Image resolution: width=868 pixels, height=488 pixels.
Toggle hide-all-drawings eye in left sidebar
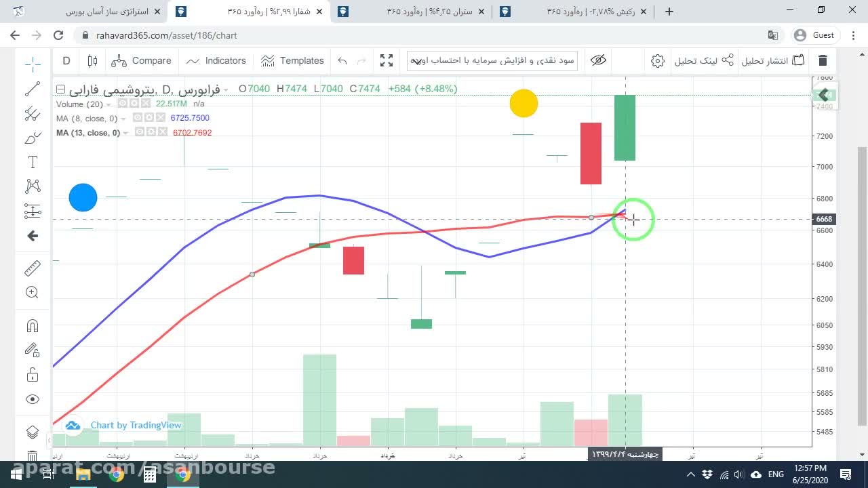point(33,399)
